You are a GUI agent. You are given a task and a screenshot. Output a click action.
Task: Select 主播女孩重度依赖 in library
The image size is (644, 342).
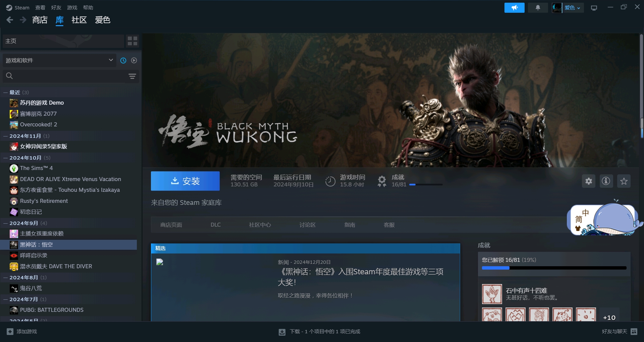point(69,233)
